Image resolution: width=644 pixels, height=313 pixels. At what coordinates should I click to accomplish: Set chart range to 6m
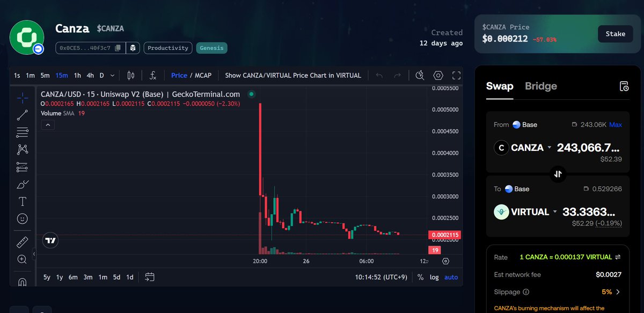coord(73,277)
